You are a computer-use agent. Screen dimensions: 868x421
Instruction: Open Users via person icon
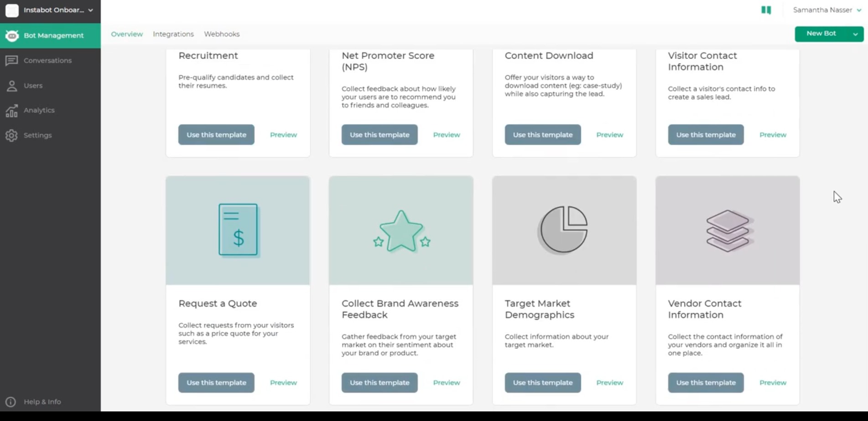[12, 86]
